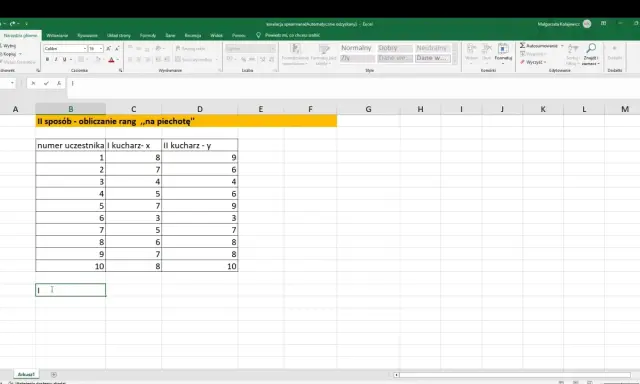The height and width of the screenshot is (384, 640).
Task: Open Format as table icon
Action: tap(324, 53)
